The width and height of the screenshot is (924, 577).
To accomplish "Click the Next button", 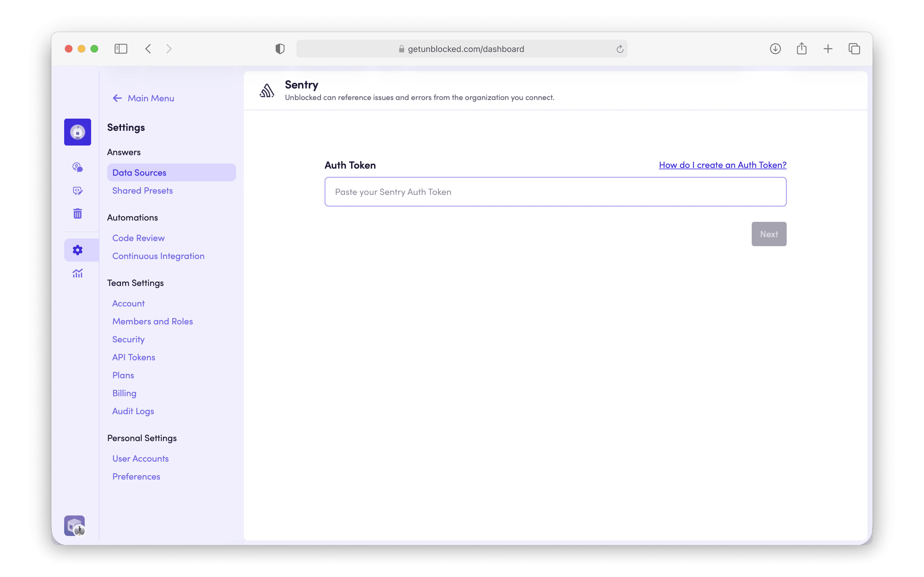I will click(x=769, y=234).
